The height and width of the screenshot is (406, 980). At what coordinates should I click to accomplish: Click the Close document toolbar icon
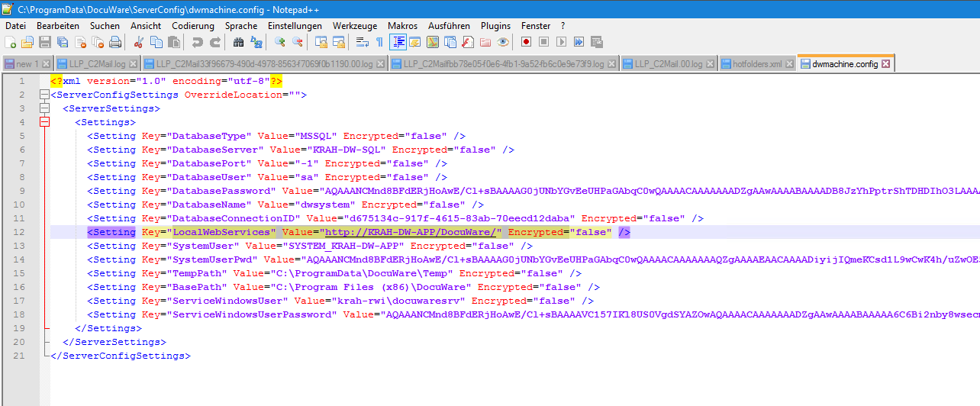click(x=80, y=42)
